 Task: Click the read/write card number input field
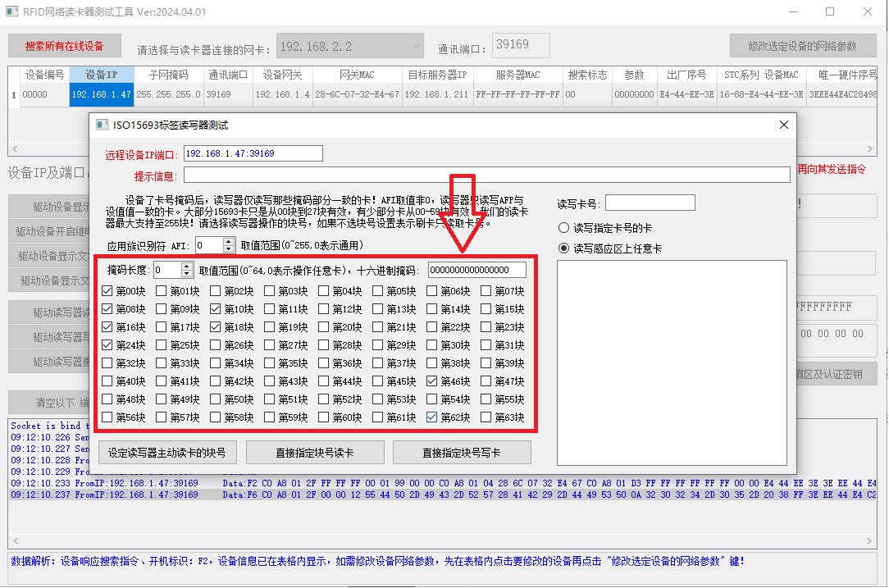[650, 203]
